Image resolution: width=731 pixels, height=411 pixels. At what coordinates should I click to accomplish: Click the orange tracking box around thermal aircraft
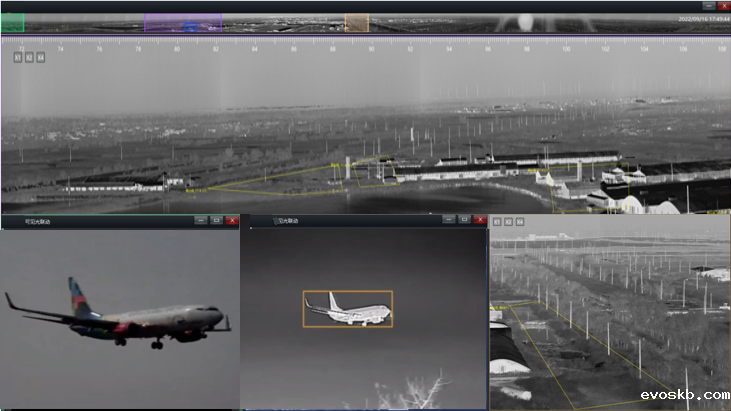coord(348,309)
